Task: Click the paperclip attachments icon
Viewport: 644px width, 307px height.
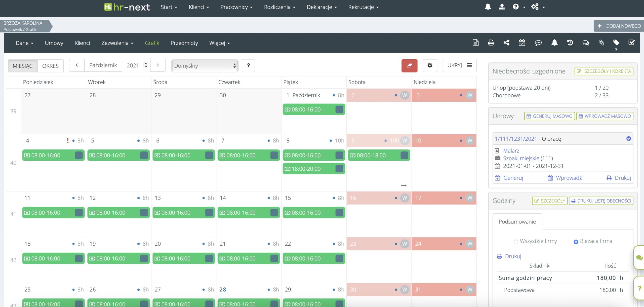Action: (601, 43)
